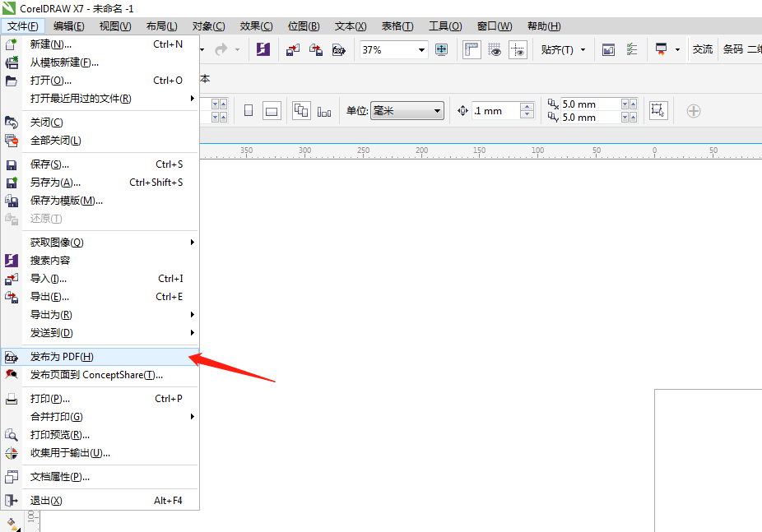
Task: Select portrait page orientation icon
Action: coord(249,111)
